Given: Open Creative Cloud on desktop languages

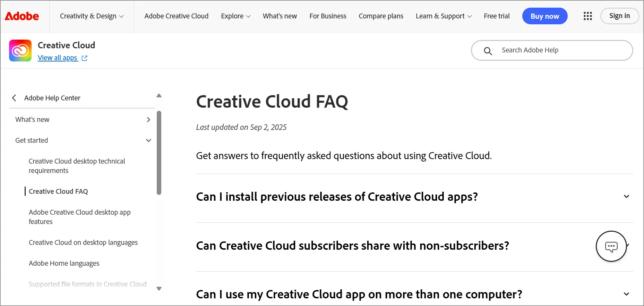Looking at the screenshot, I should tap(83, 242).
